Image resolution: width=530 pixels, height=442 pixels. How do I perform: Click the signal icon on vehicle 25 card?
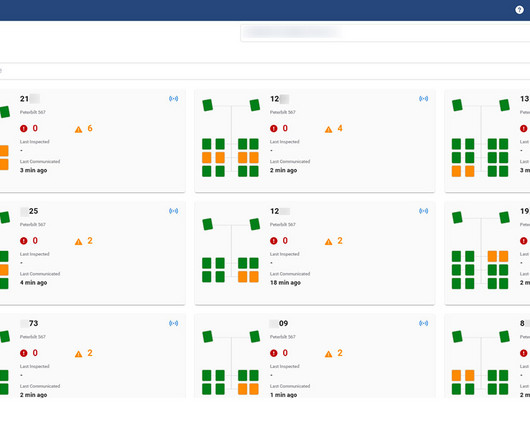[173, 211]
